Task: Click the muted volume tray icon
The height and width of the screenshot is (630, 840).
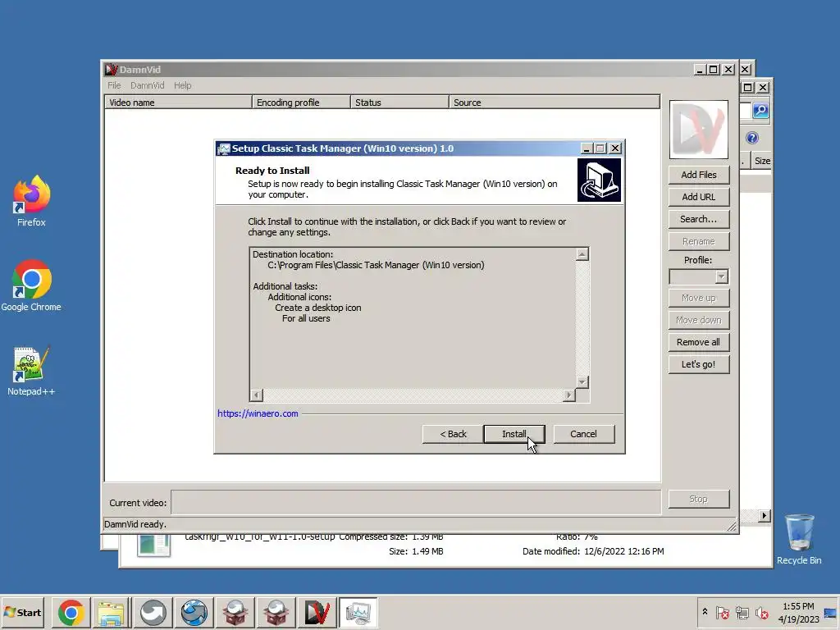Action: [761, 612]
